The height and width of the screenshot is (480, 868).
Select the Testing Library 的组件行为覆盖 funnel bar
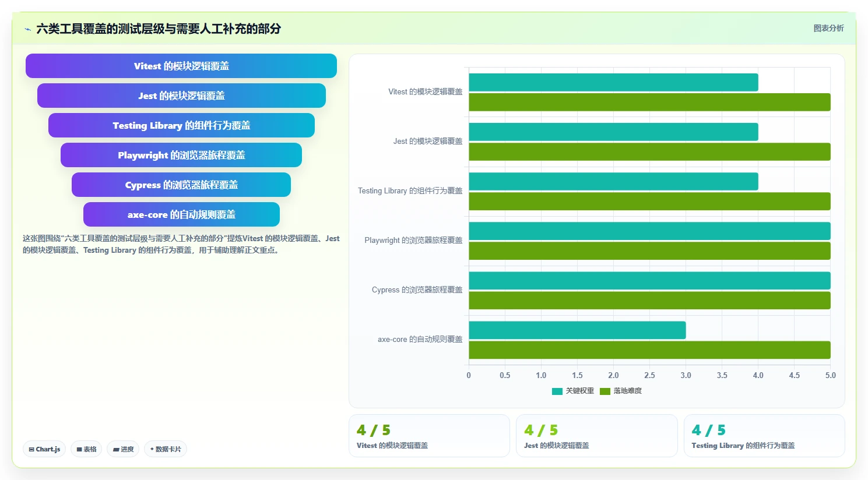click(181, 125)
